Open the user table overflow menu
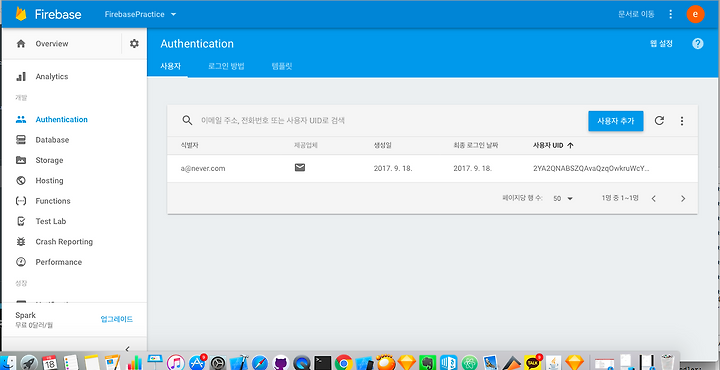This screenshot has height=370, width=720. [x=682, y=121]
